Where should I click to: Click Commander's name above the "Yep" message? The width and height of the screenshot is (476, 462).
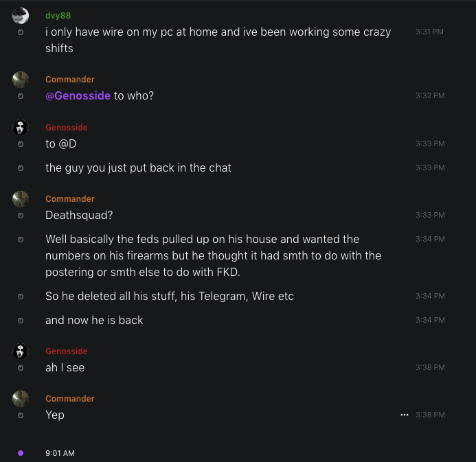point(70,399)
